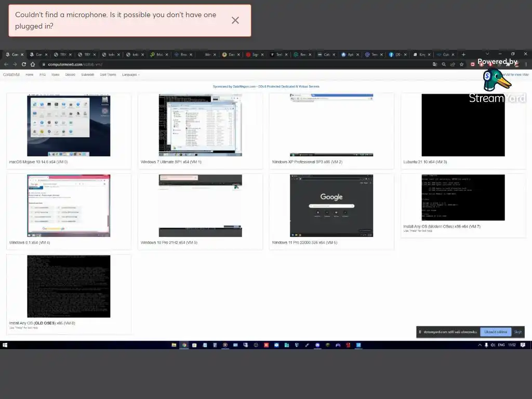Open the Windows 7 Ultimate SP1 VM thumbnail

pos(200,125)
